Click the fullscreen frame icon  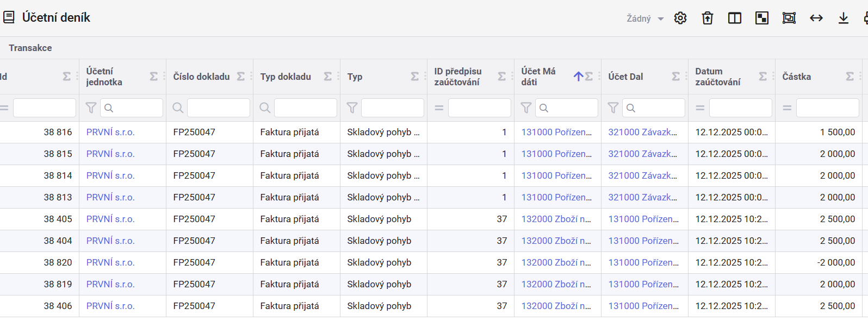coord(789,18)
